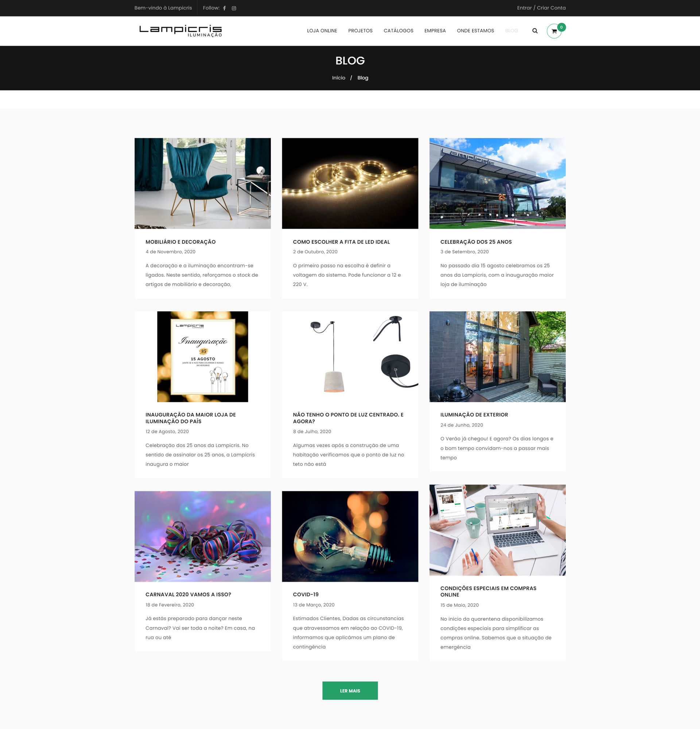Click the Entrar / Criar Conta link

541,8
